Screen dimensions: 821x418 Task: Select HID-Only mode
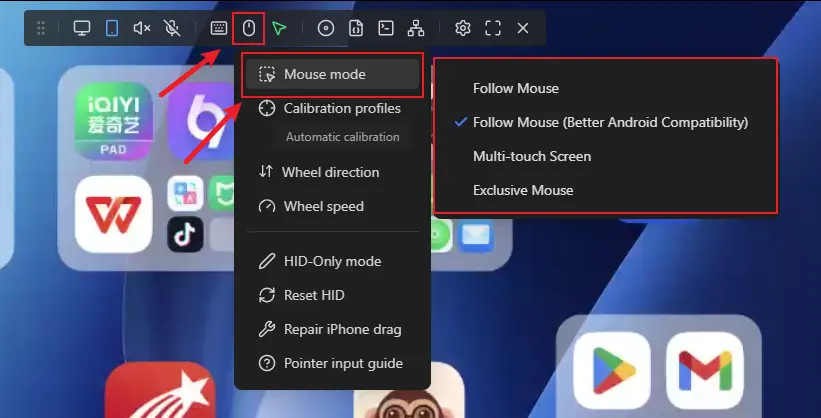click(332, 261)
